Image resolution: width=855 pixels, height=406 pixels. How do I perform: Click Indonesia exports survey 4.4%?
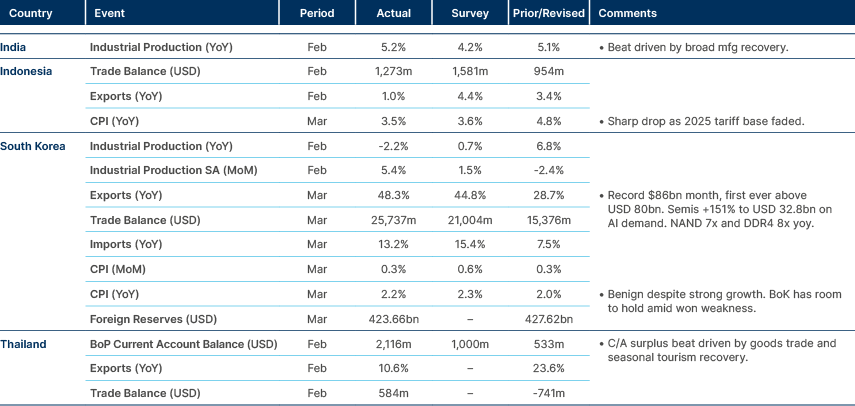(470, 96)
